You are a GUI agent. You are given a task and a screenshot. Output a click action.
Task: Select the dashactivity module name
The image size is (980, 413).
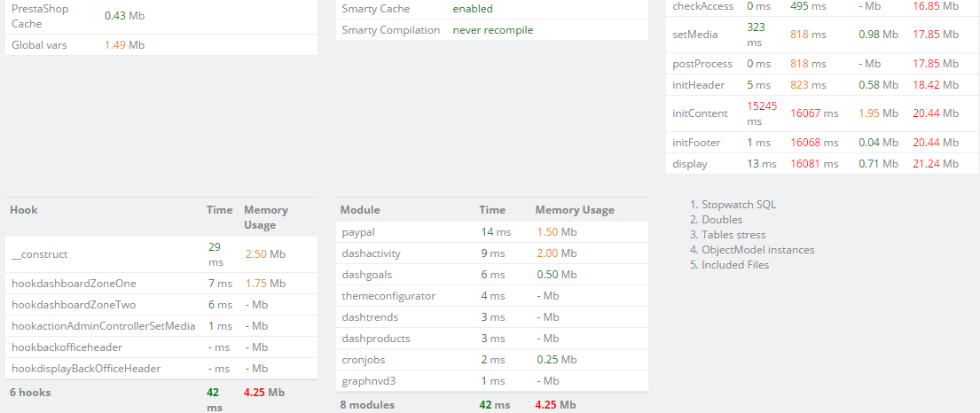pos(372,253)
